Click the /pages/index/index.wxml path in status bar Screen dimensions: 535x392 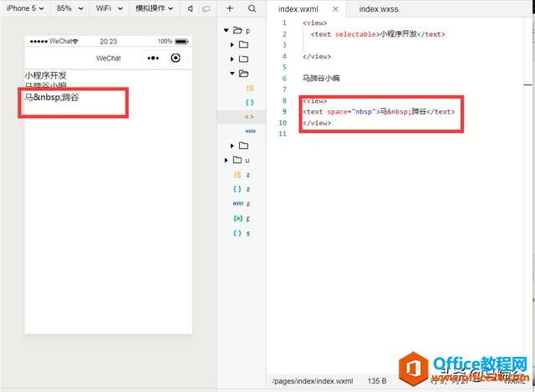click(x=313, y=381)
